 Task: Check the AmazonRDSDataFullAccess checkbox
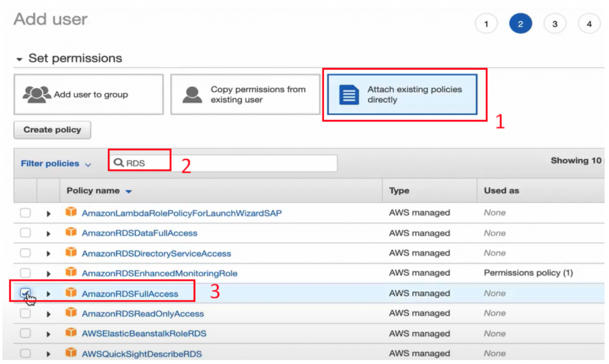pyautogui.click(x=25, y=233)
